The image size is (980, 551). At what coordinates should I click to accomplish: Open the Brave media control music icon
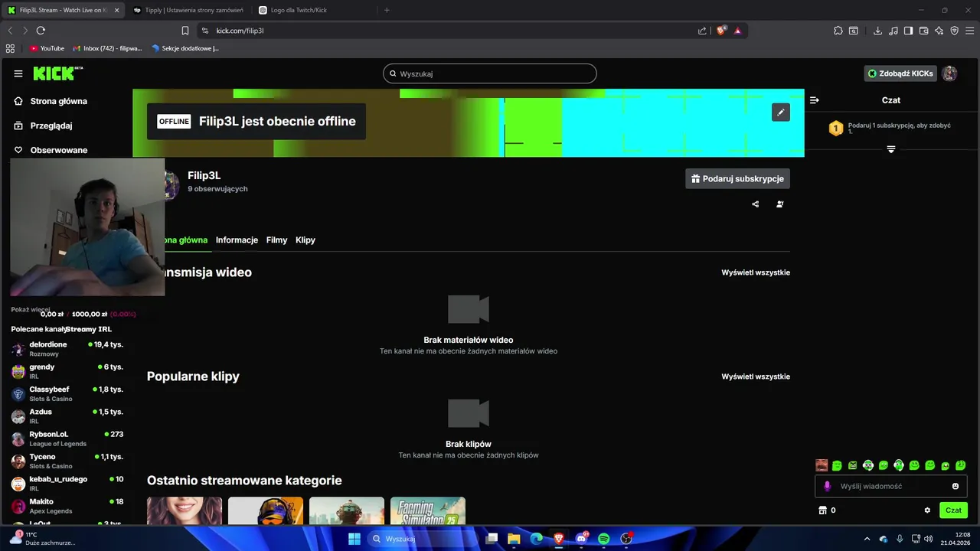893,31
